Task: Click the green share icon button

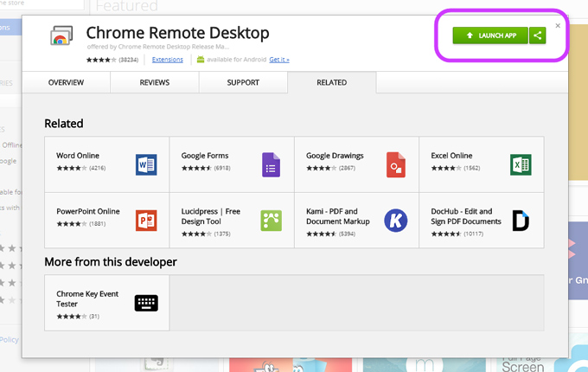Action: click(x=537, y=35)
